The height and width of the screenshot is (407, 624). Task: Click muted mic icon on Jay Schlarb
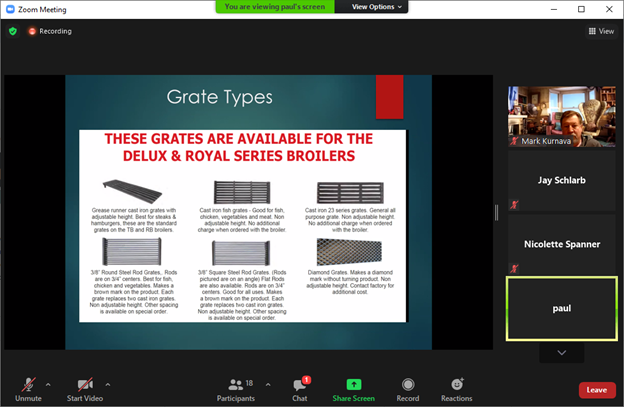click(514, 205)
